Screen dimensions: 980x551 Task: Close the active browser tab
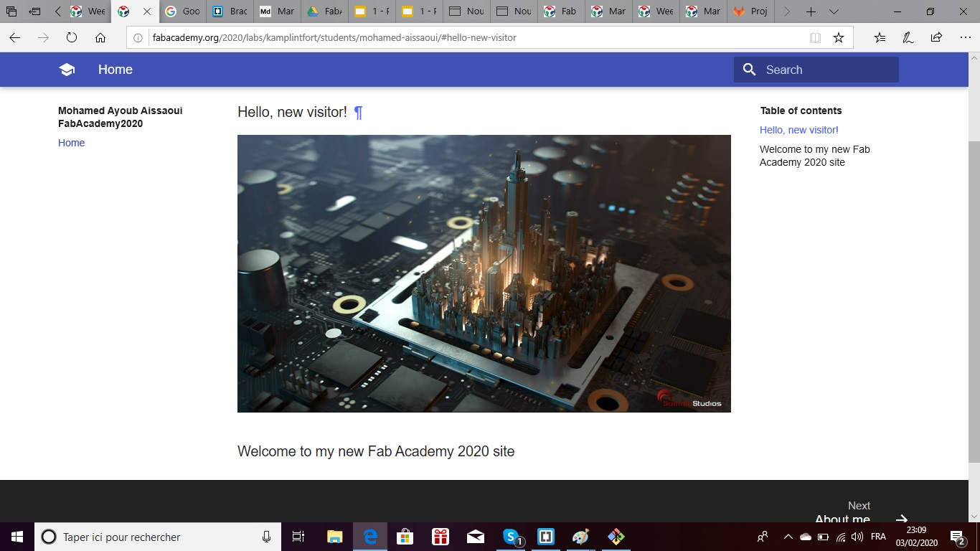click(x=147, y=11)
